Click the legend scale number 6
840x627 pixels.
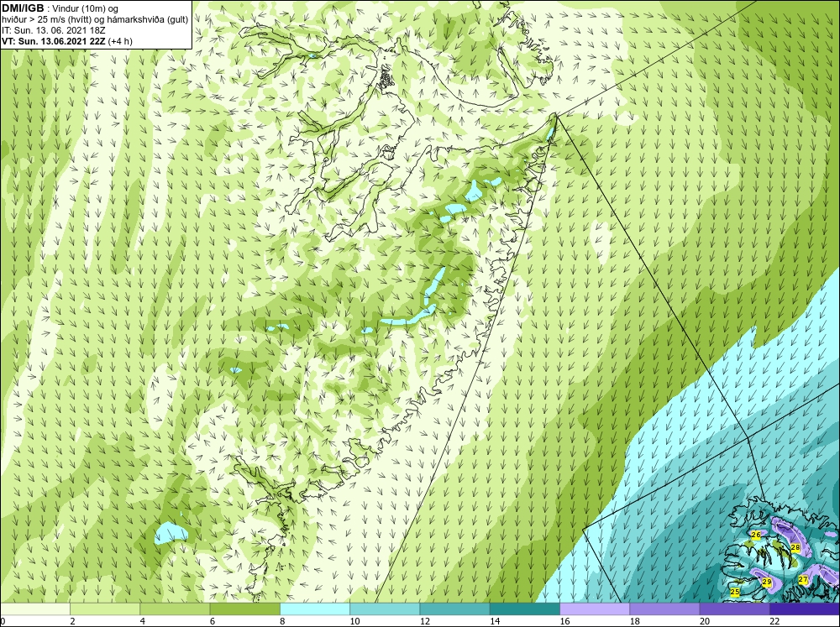[x=213, y=621]
